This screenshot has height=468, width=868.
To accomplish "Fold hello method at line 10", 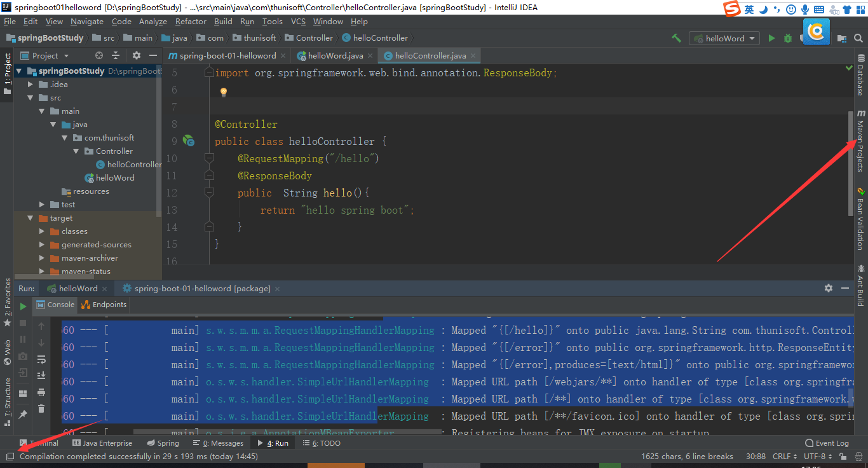I will 209,158.
